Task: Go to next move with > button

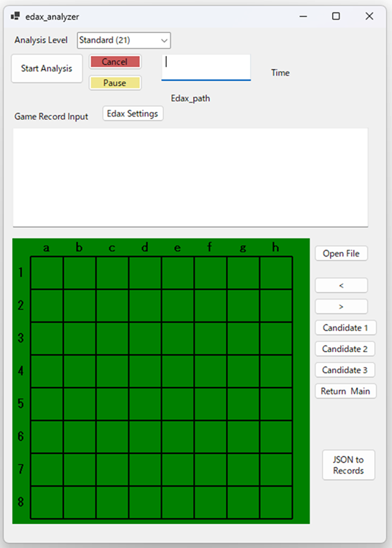Action: [341, 307]
